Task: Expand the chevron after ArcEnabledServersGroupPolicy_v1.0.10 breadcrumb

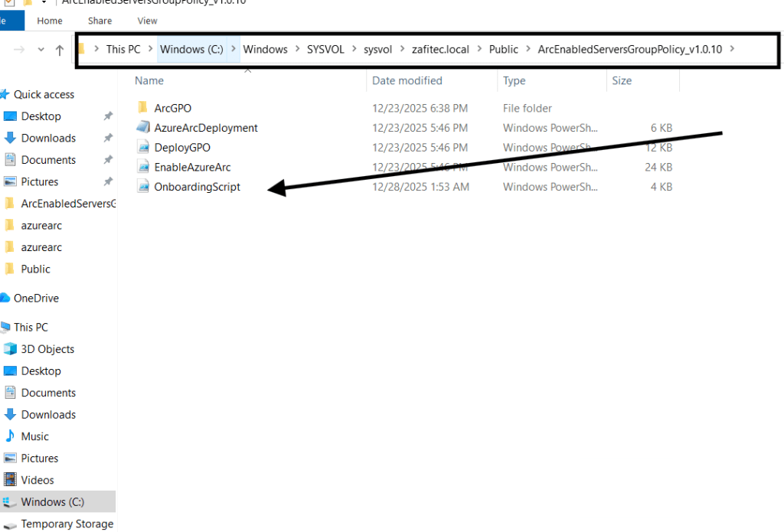Action: coord(733,49)
